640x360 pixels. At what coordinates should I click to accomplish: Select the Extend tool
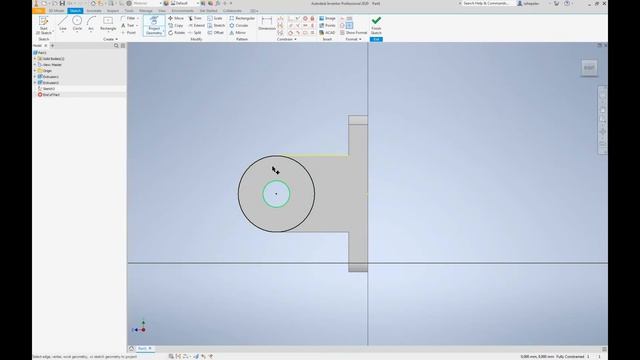(x=196, y=25)
